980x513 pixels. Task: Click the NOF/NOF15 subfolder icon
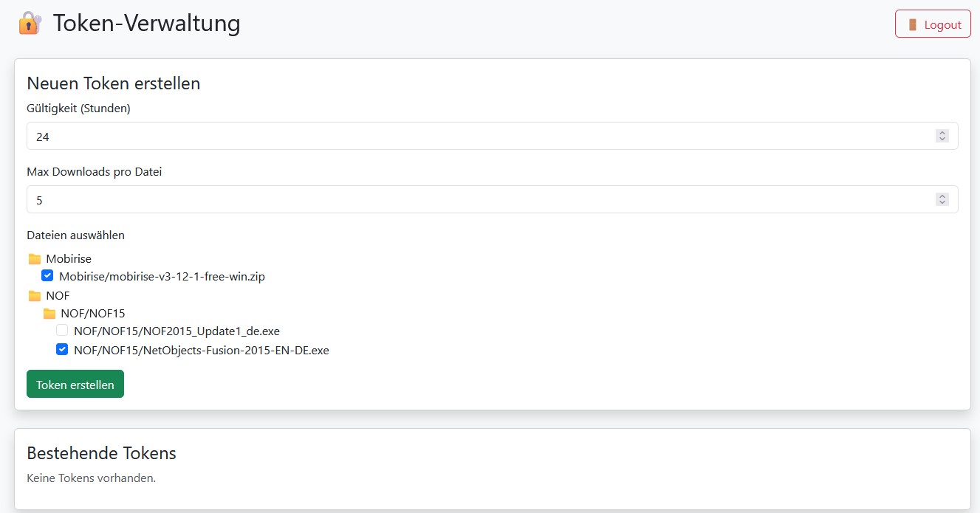point(49,314)
